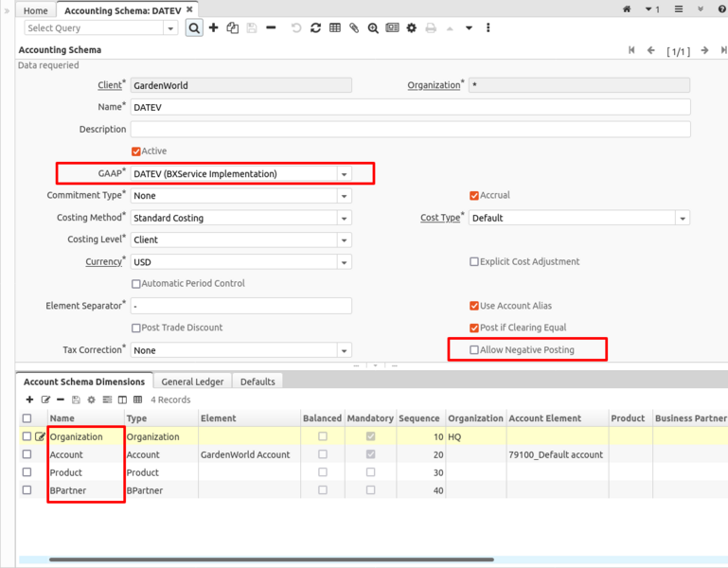Screen dimensions: 728x568
Task: Open the Defaults tab
Action: (x=257, y=382)
